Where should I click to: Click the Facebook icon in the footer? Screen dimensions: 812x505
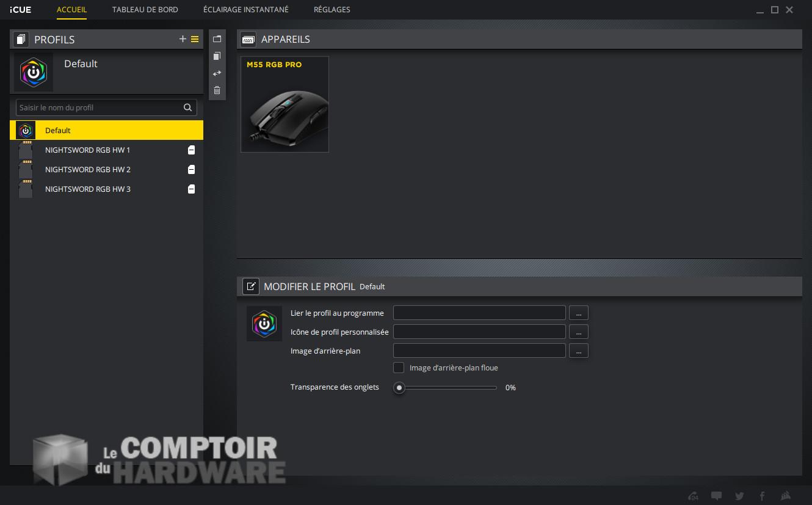(762, 496)
